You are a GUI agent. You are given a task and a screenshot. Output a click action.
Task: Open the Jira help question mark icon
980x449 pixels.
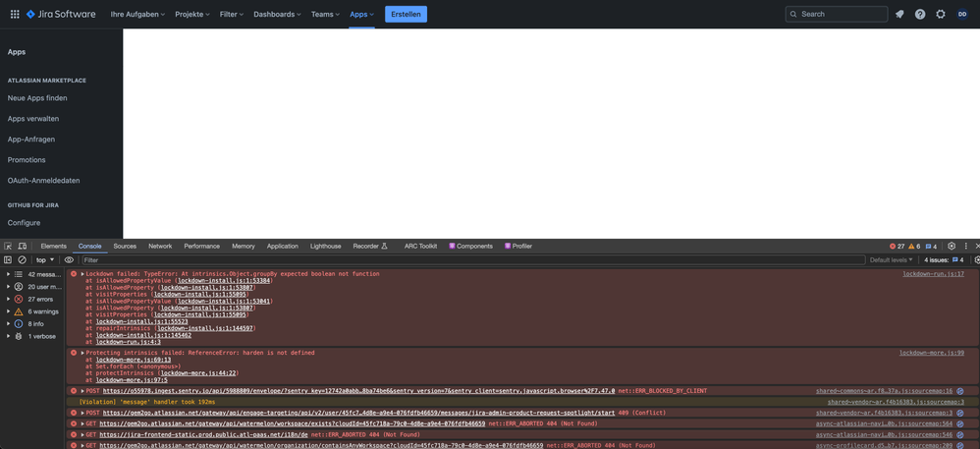pyautogui.click(x=920, y=14)
